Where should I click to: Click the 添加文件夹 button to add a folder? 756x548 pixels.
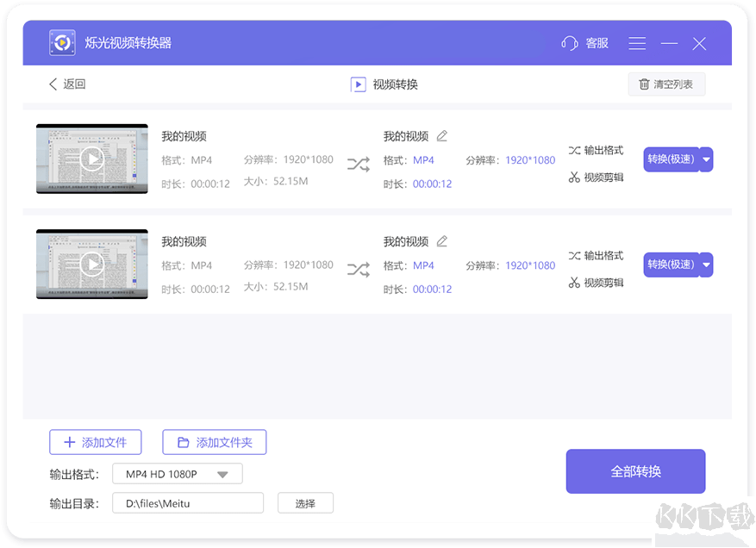tap(214, 441)
